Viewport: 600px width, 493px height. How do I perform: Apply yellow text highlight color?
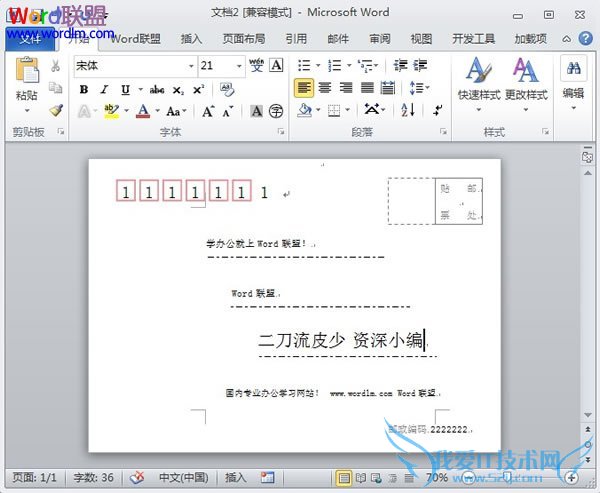(x=111, y=111)
